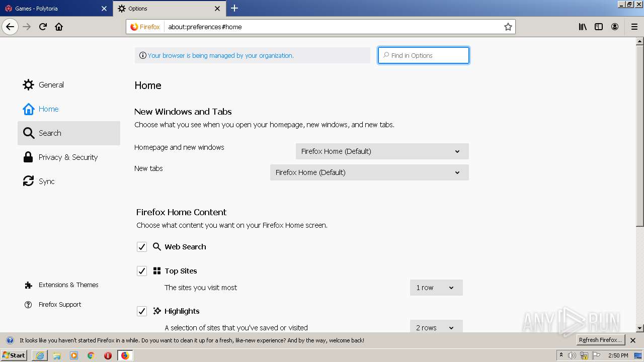The width and height of the screenshot is (644, 362).
Task: Focus the Find in Options search field
Action: coord(424,55)
